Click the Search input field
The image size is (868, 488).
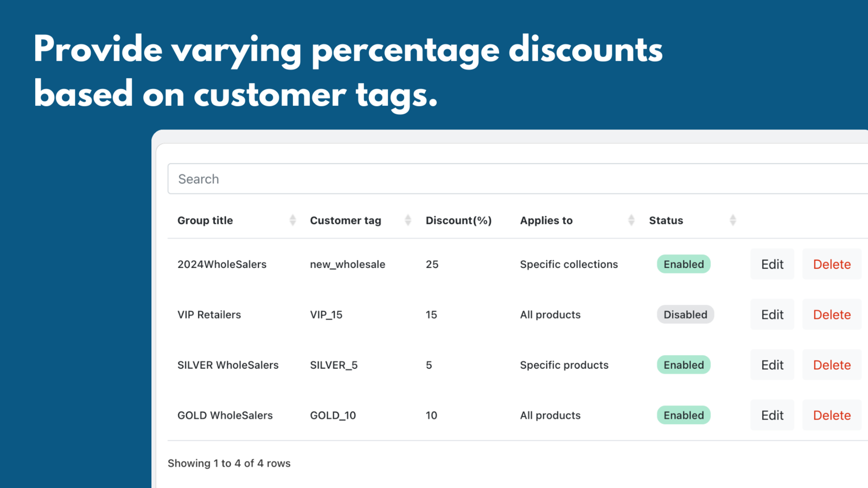(x=515, y=179)
